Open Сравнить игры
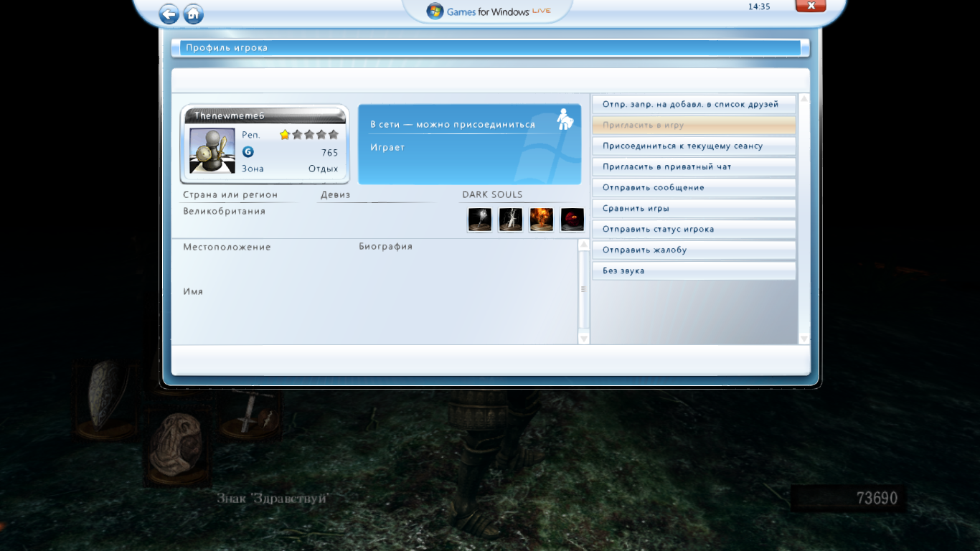This screenshot has width=980, height=551. (x=694, y=208)
